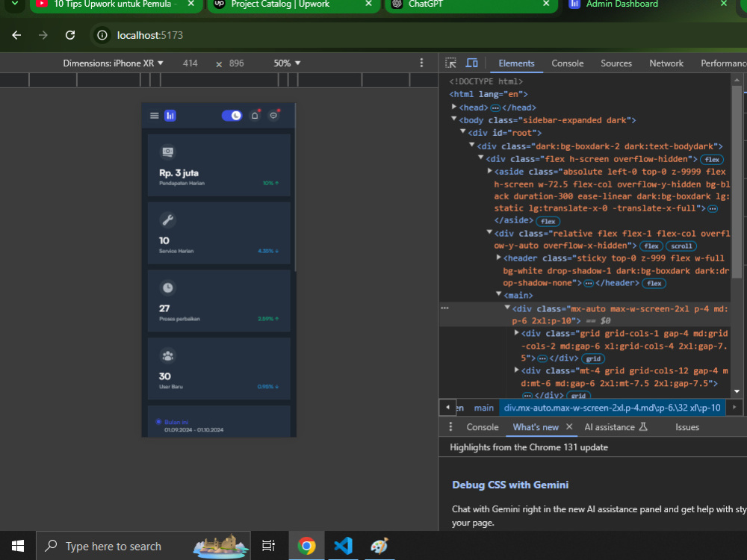Click the blue dashboard logo icon
This screenshot has width=747, height=560.
[x=170, y=116]
